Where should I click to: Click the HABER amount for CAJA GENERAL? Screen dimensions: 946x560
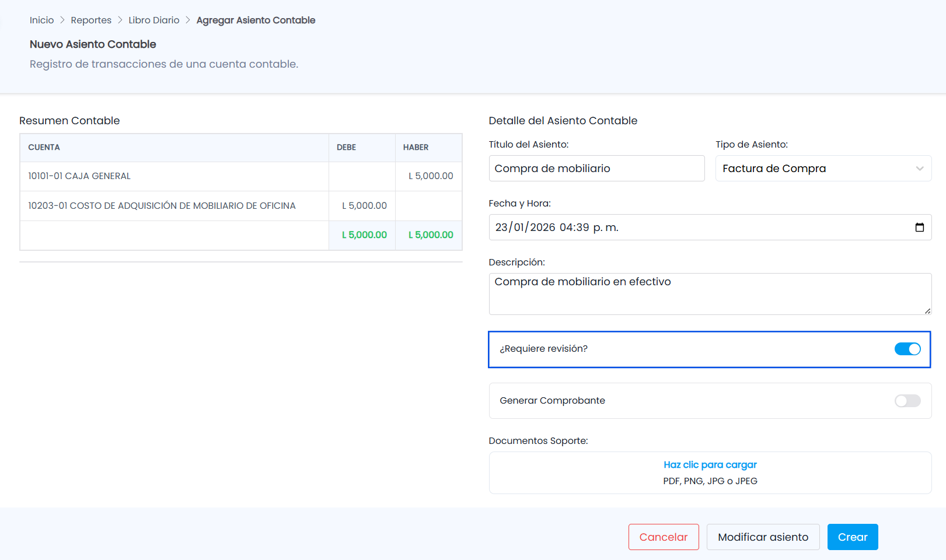(431, 176)
